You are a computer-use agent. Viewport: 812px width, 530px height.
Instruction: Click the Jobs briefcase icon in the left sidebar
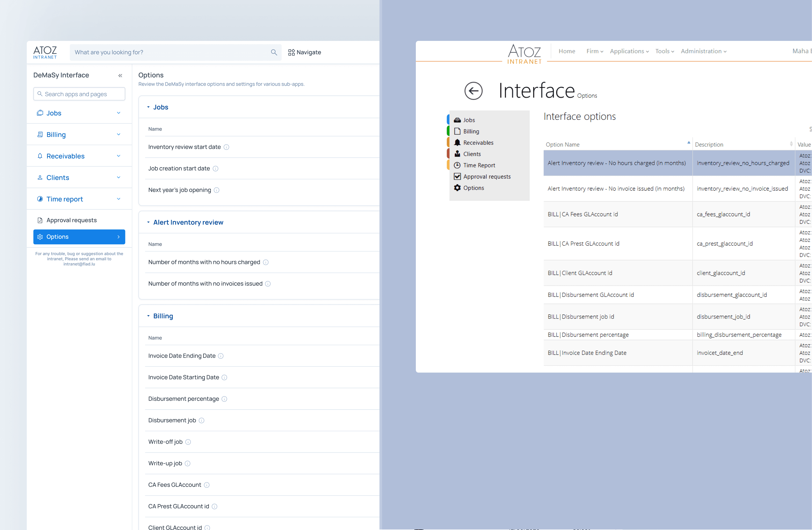point(40,113)
